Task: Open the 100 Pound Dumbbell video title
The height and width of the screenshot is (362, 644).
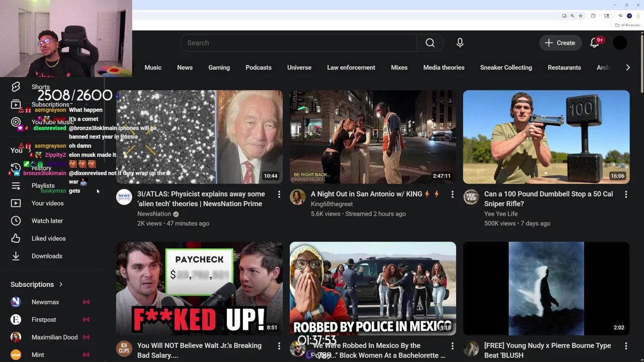Action: (548, 199)
